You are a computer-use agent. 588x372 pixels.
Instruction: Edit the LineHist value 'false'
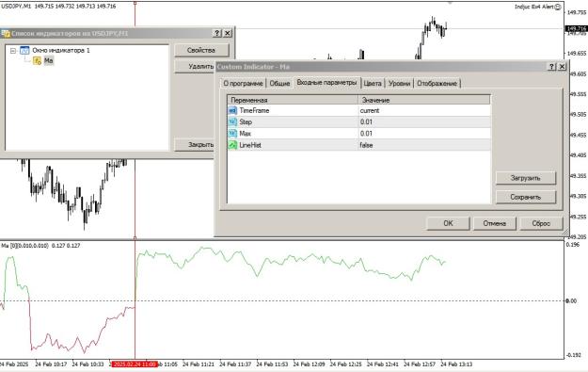pyautogui.click(x=424, y=145)
